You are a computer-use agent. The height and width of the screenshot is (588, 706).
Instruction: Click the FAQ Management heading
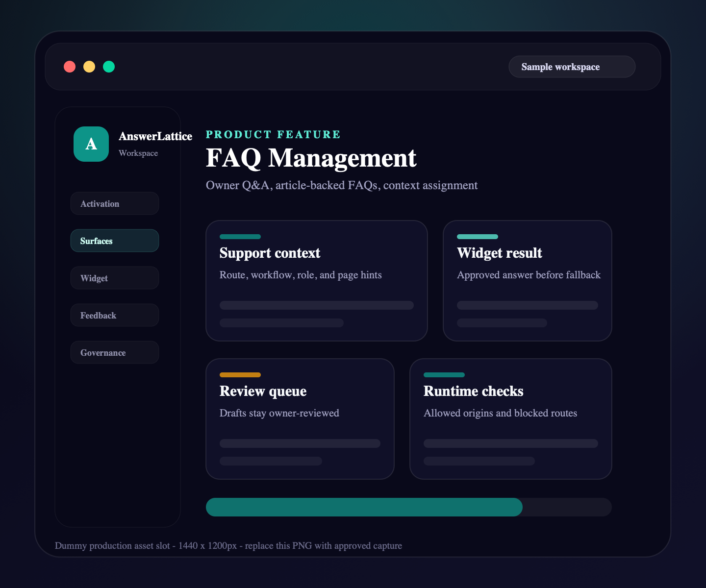click(x=311, y=158)
